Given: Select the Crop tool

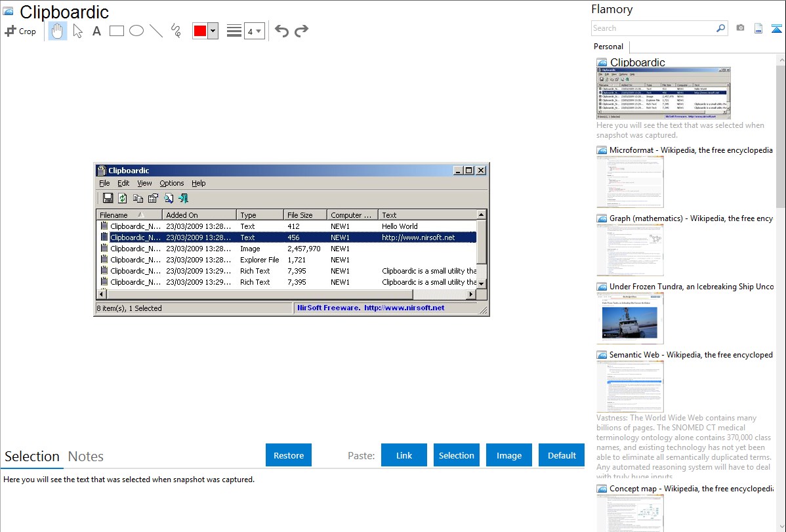Looking at the screenshot, I should click(x=20, y=31).
